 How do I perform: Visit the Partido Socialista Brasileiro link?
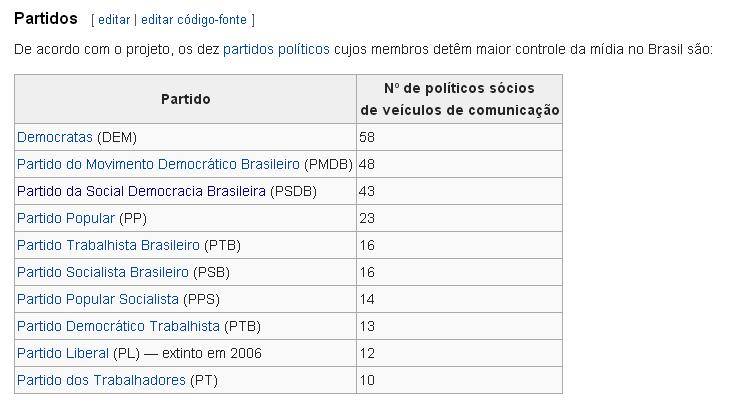point(102,271)
